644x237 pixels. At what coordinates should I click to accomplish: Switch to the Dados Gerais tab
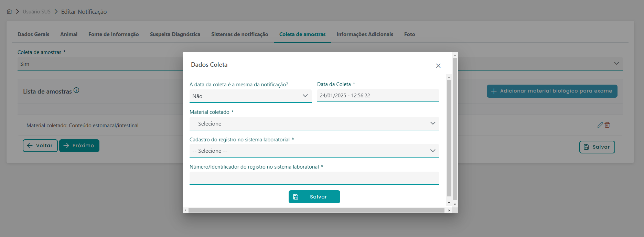coord(33,34)
